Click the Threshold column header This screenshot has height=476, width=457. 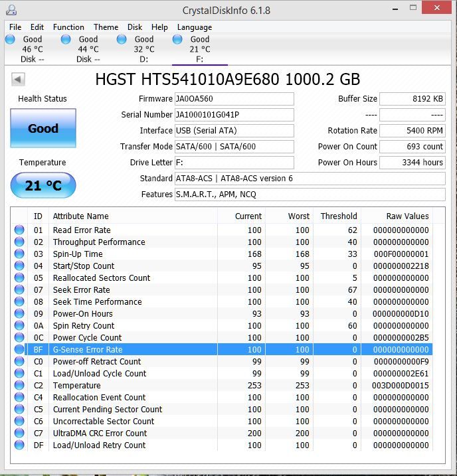point(337,216)
